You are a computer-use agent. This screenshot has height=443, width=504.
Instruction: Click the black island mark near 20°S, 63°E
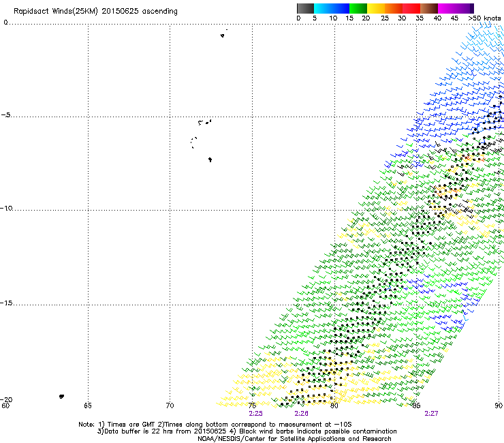click(61, 397)
